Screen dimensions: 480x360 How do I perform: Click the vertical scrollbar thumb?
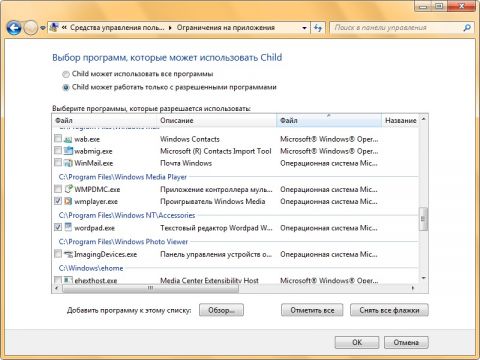tap(423, 219)
